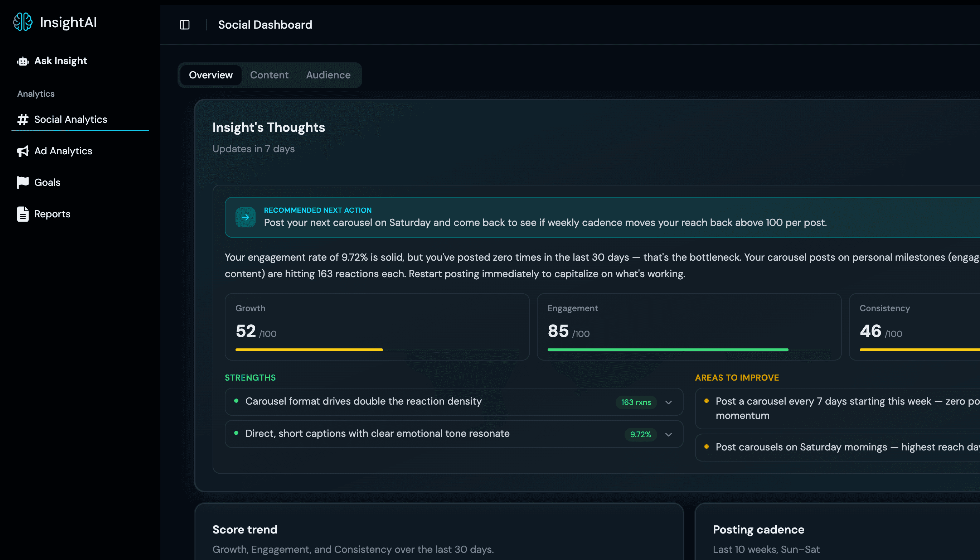Click the 9.72% badge

641,435
